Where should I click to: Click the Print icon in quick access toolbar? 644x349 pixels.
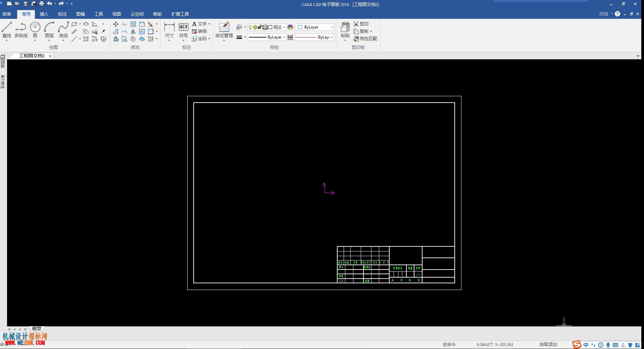(41, 4)
